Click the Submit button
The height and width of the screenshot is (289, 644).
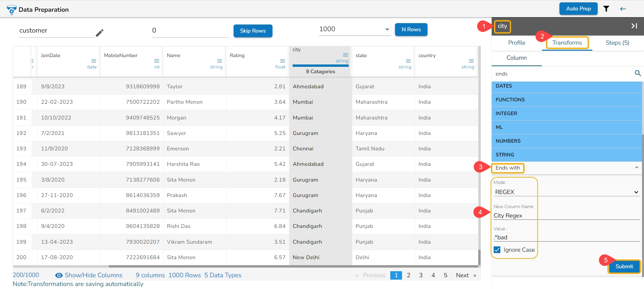click(x=624, y=267)
